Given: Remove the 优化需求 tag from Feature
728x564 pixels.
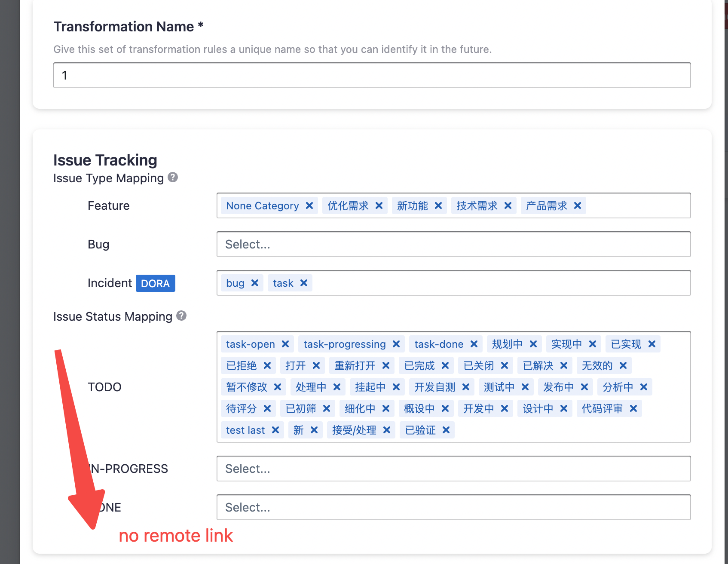Looking at the screenshot, I should [379, 205].
